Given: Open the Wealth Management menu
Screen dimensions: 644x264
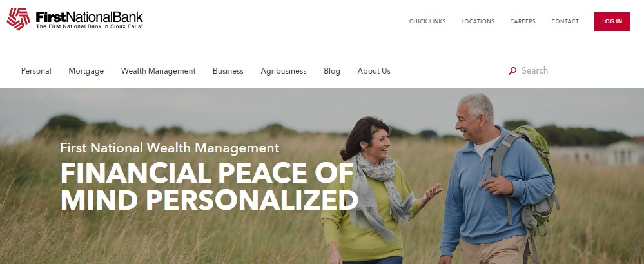Looking at the screenshot, I should 158,71.
